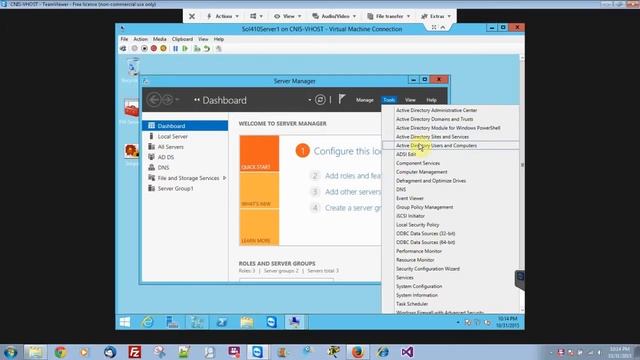Click the Checkpoint icon in VM toolbar
640x360 pixels.
pos(197,49)
